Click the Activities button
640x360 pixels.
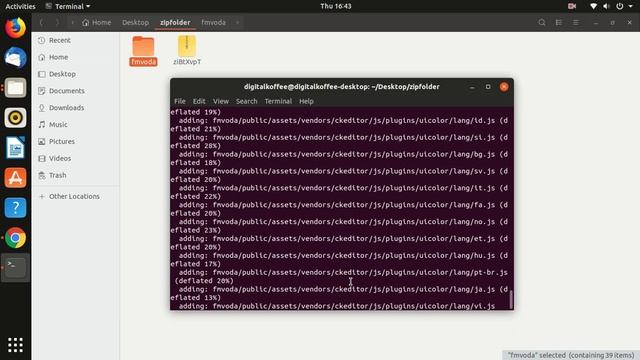tap(20, 6)
